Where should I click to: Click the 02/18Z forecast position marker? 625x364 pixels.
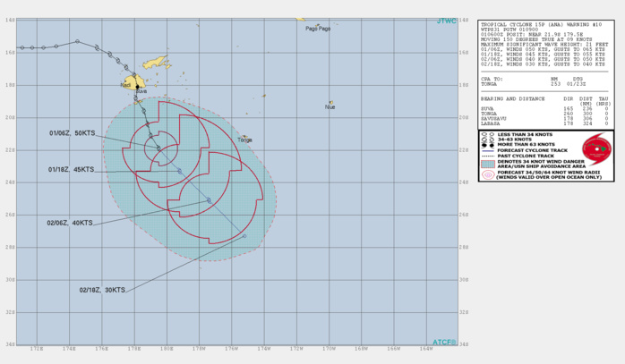tap(244, 236)
